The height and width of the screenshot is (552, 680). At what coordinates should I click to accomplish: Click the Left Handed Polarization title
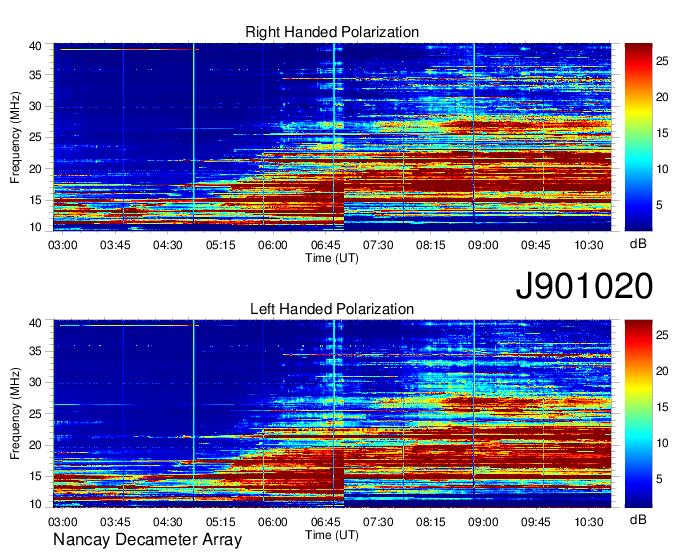coord(332,309)
